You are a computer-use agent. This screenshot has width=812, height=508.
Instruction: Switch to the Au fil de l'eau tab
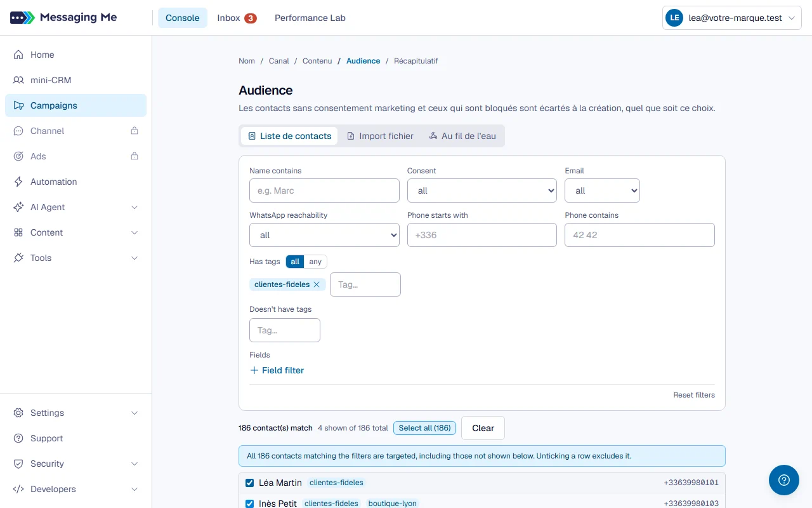[462, 136]
